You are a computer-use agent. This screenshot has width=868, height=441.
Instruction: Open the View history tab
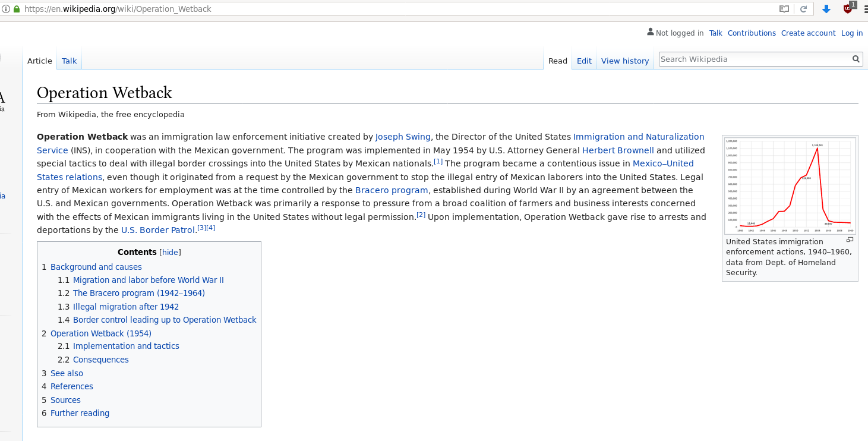[x=625, y=61]
